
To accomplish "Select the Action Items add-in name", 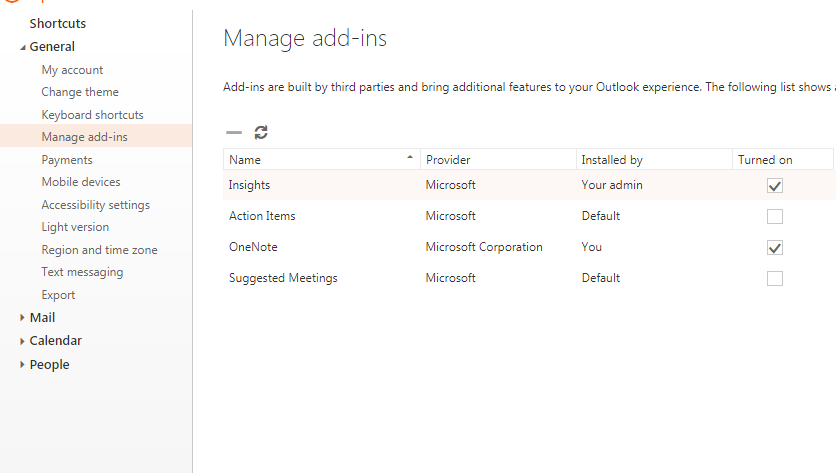I will coord(262,216).
